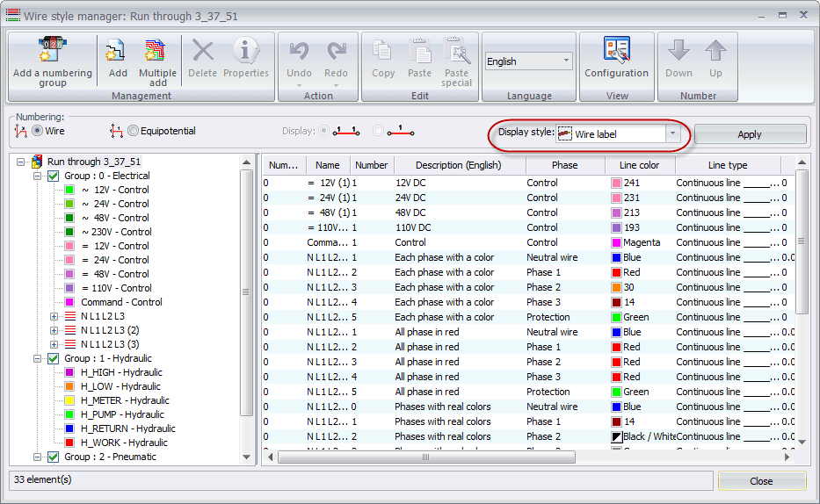Click the Apply button

point(750,134)
